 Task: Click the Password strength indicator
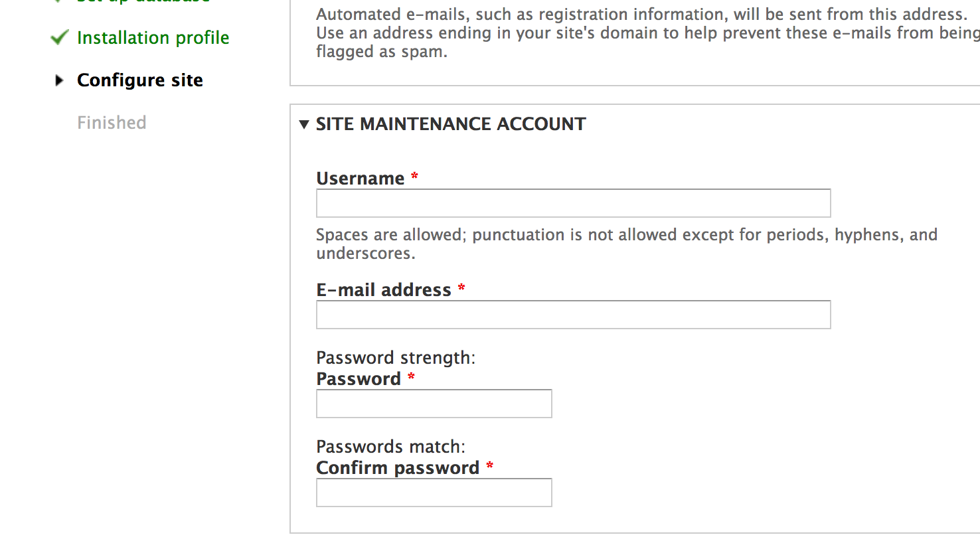pyautogui.click(x=396, y=358)
